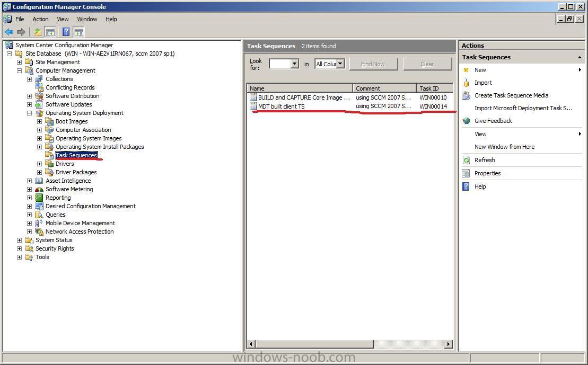
Task: Click the Task ID column header
Action: 435,88
